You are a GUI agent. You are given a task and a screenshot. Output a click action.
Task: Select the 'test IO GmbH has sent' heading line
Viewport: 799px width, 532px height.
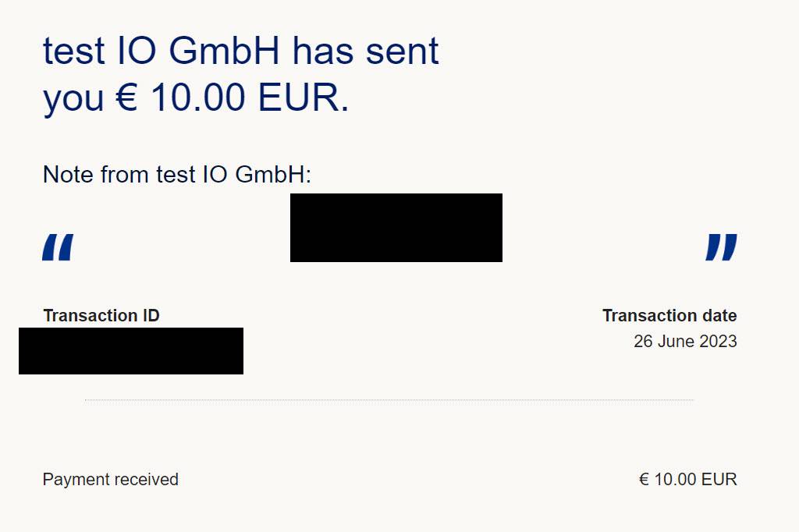coord(240,51)
